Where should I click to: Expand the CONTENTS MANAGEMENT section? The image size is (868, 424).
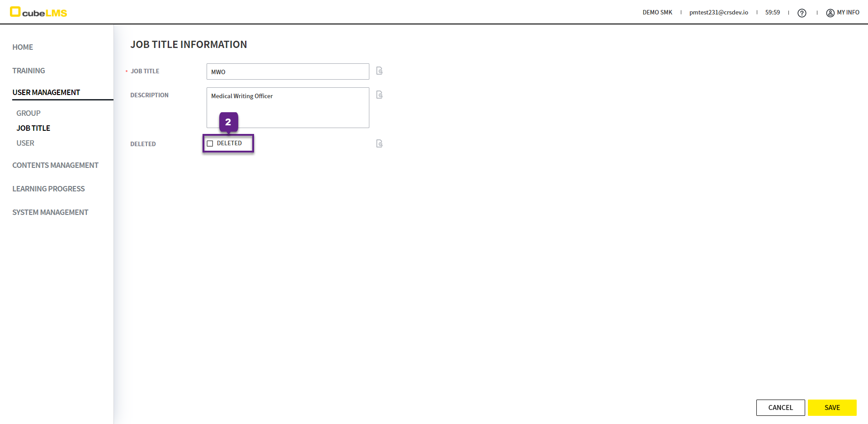pos(55,165)
